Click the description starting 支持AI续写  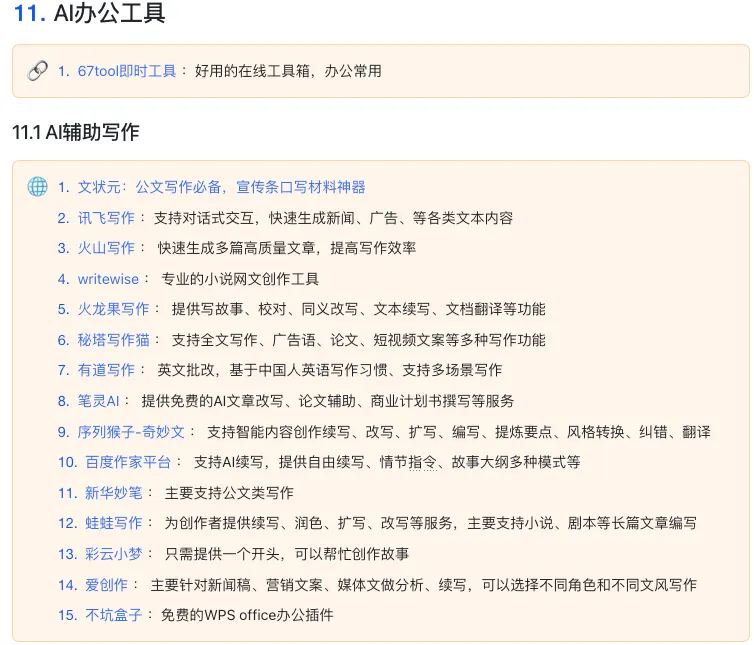tap(387, 462)
